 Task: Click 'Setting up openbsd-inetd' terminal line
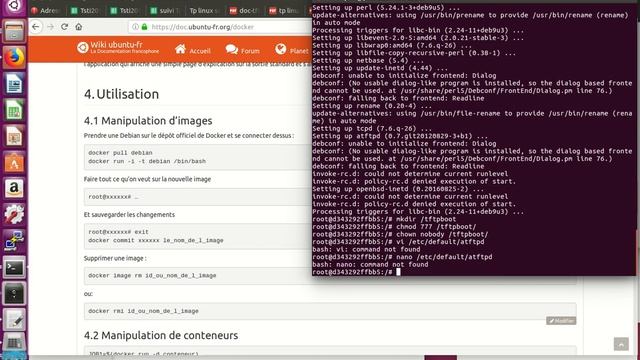(x=398, y=189)
